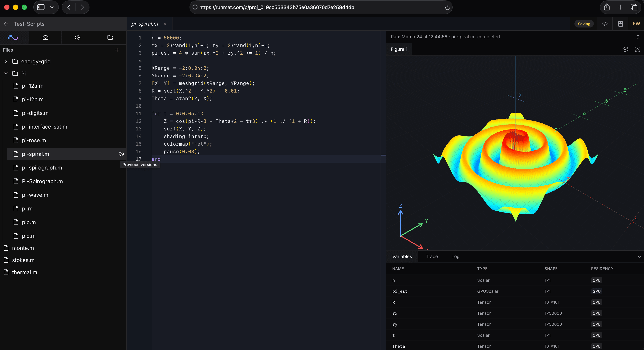Go back using the Test-Scripts arrow
Image resolution: width=644 pixels, height=350 pixels.
click(6, 24)
